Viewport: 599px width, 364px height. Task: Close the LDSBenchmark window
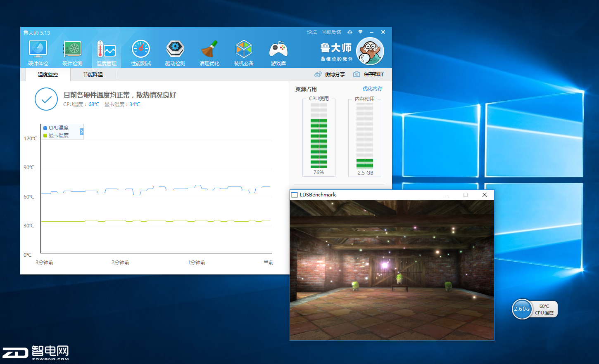click(485, 195)
